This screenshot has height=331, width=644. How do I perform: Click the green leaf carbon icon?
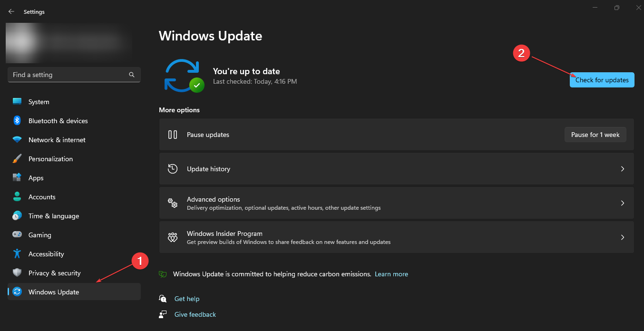tap(163, 274)
